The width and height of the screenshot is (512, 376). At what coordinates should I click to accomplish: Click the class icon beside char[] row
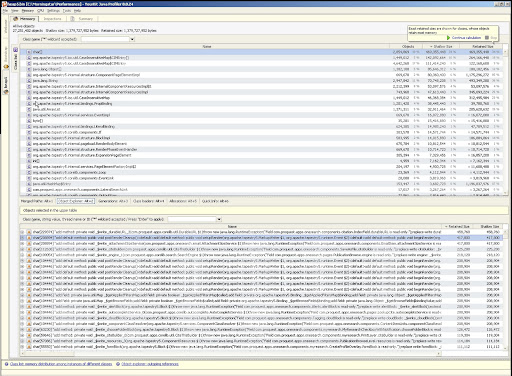click(29, 52)
